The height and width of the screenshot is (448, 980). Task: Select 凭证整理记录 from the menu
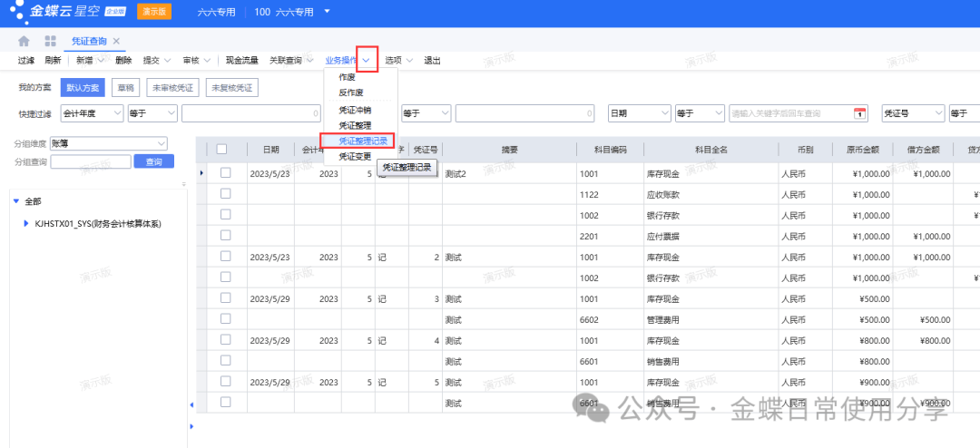pyautogui.click(x=363, y=141)
